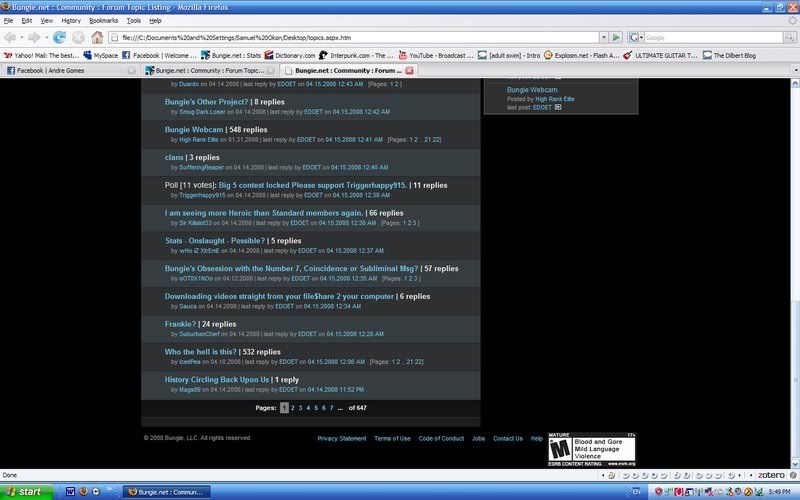800x500 pixels.
Task: Click the zotero status bar icon
Action: point(773,476)
